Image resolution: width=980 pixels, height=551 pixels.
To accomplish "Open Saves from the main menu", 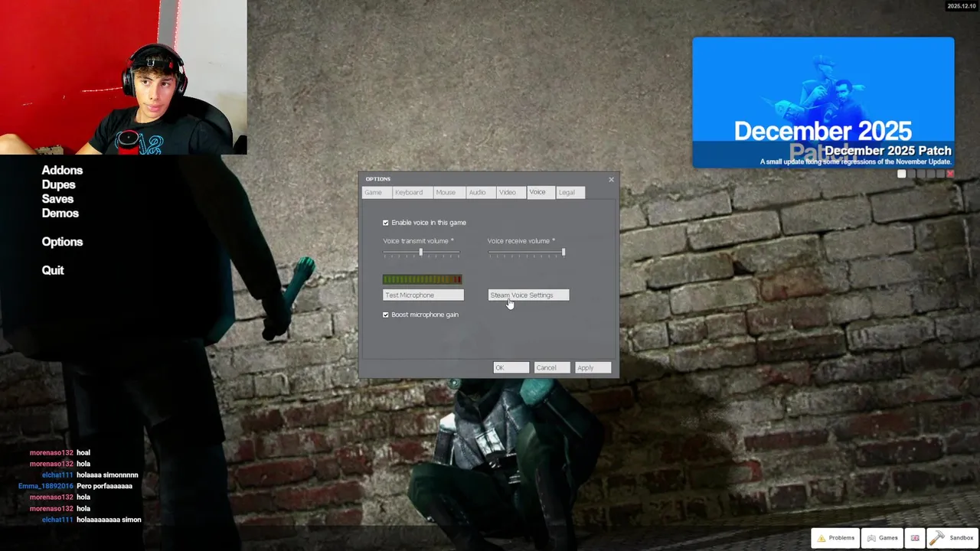I will pyautogui.click(x=57, y=199).
